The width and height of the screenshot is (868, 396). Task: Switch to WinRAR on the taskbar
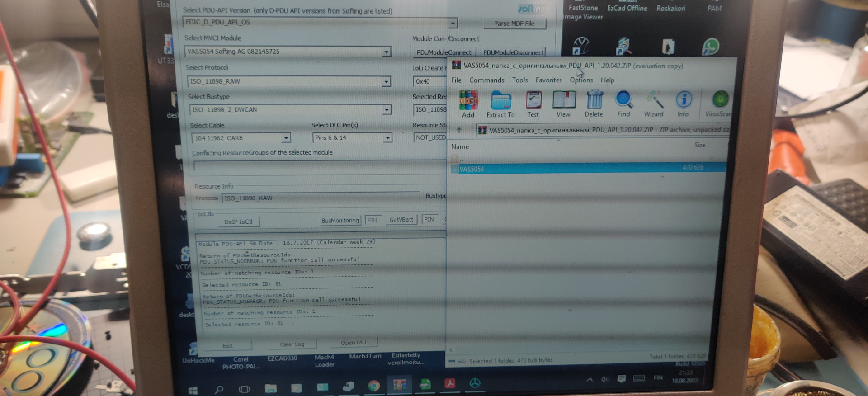point(399,385)
